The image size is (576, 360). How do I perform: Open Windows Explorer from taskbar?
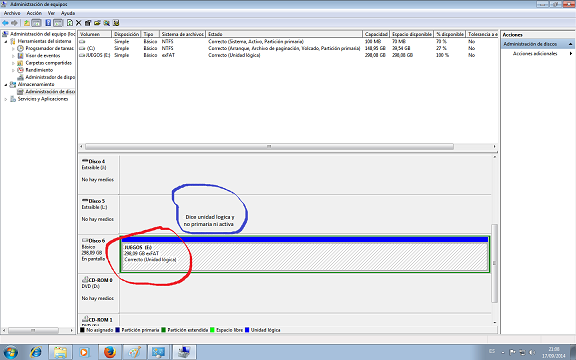[x=60, y=352]
